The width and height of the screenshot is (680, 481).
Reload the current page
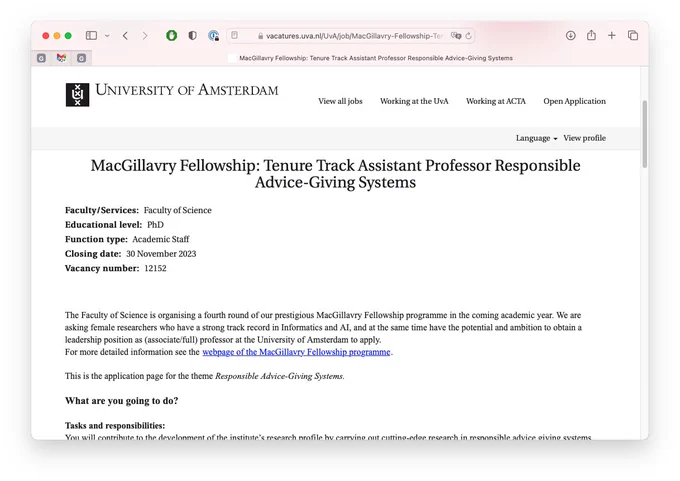468,36
